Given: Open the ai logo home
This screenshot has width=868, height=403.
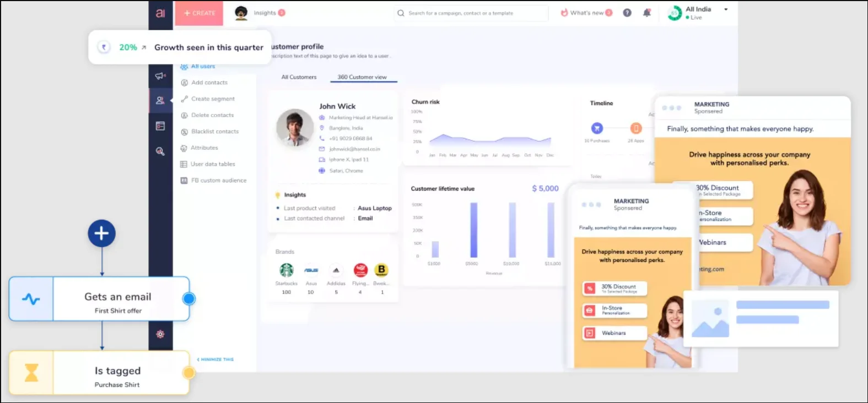Looking at the screenshot, I should point(160,13).
